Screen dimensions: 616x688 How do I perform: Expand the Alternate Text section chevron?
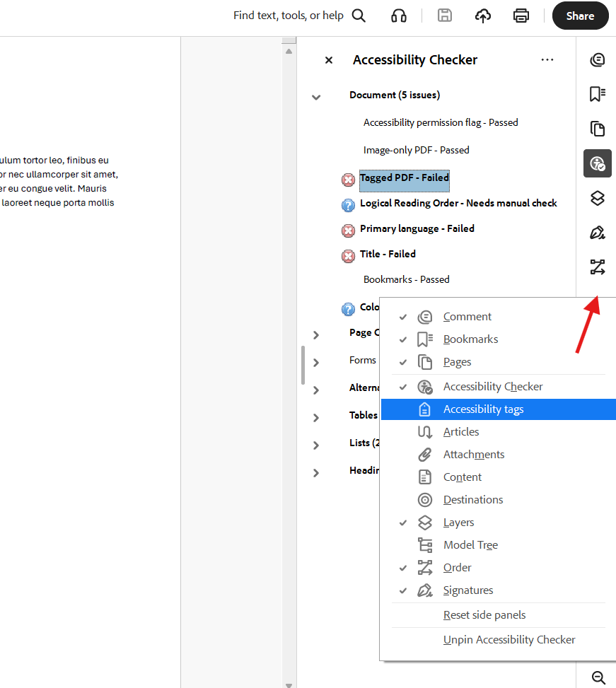[x=316, y=390]
